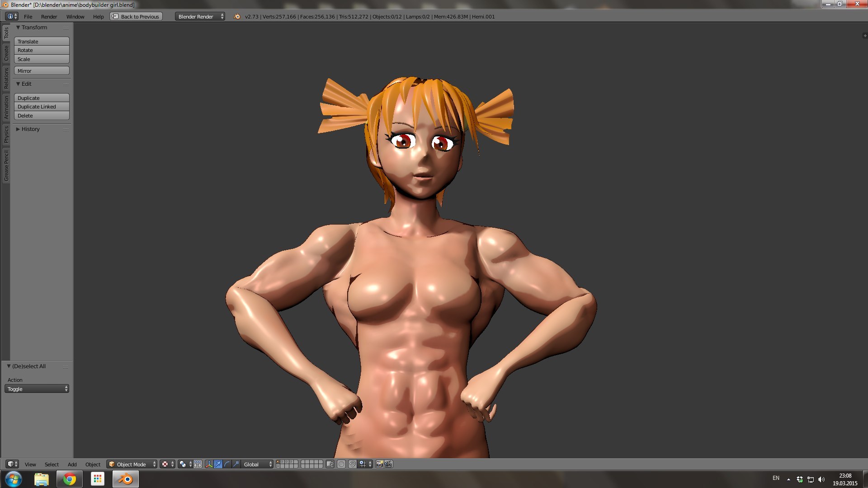Click the 3D View editor type icon
This screenshot has width=868, height=488.
coord(12,464)
